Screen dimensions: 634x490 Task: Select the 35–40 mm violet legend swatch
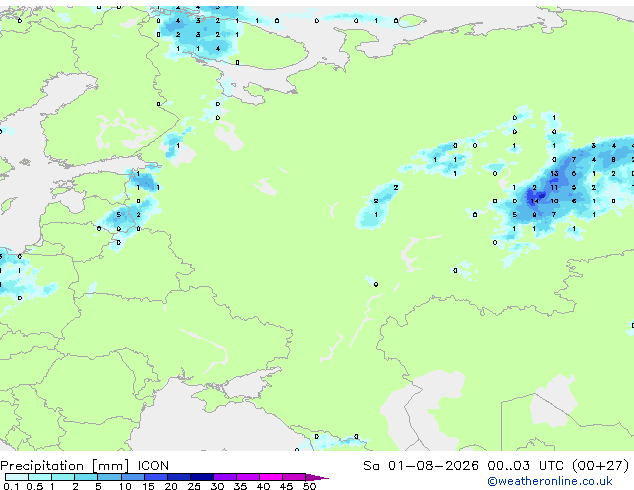click(x=247, y=477)
